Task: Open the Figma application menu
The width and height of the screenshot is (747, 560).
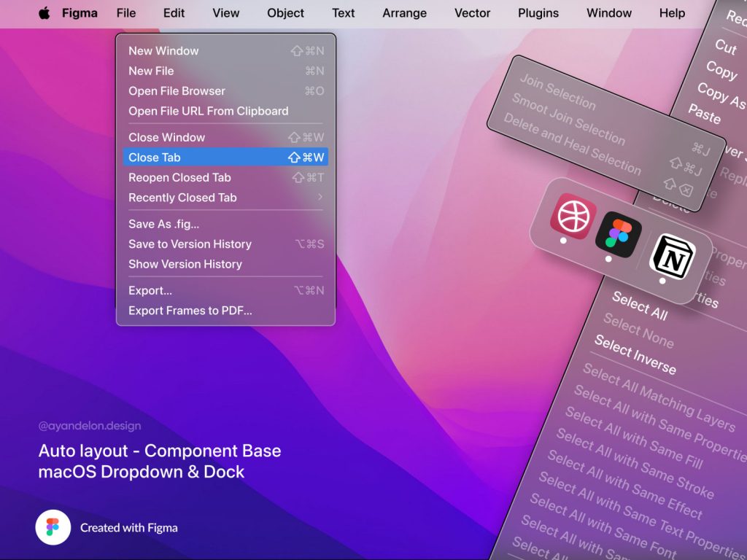Action: (80, 12)
